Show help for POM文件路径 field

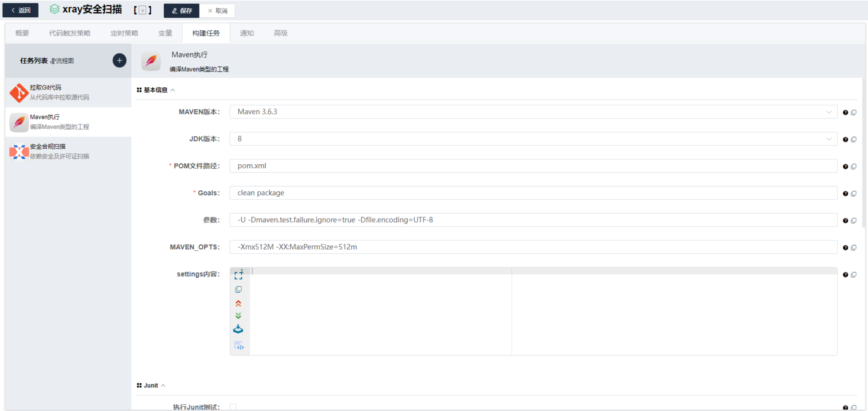click(x=845, y=167)
